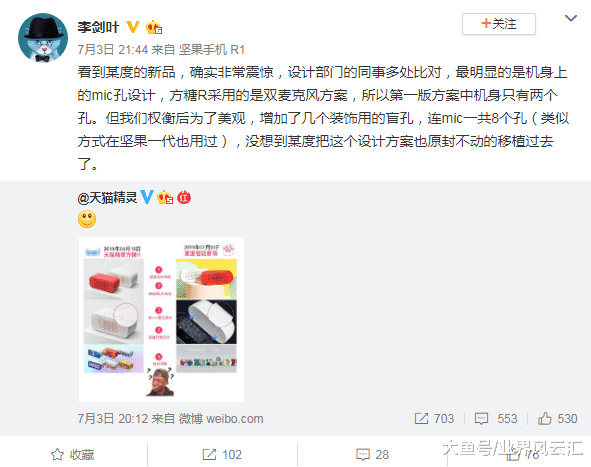
Task: Click the crown badge next to 天猫精灵
Action: point(165,197)
